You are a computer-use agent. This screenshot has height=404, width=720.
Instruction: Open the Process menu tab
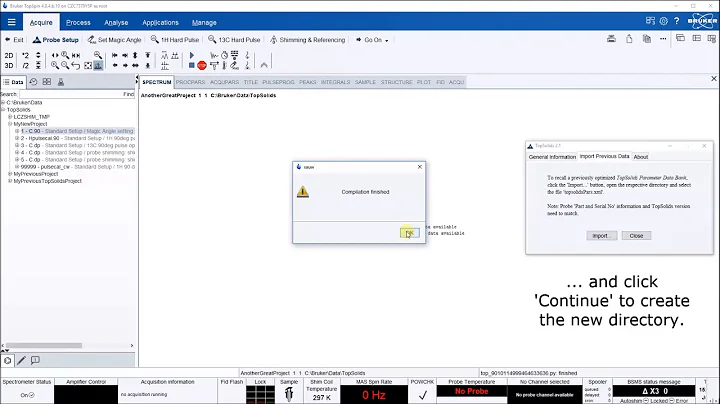[x=78, y=22]
